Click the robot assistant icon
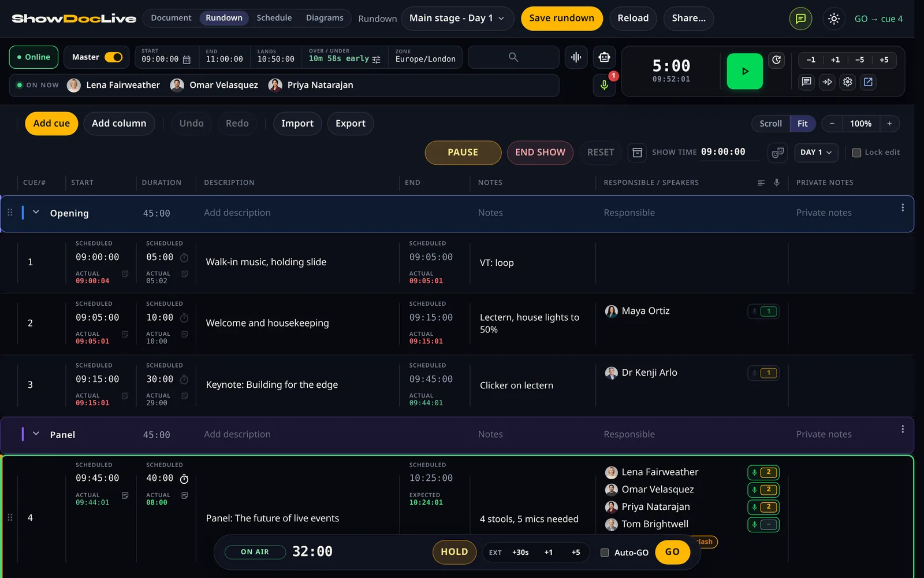Image resolution: width=924 pixels, height=578 pixels. coord(604,57)
